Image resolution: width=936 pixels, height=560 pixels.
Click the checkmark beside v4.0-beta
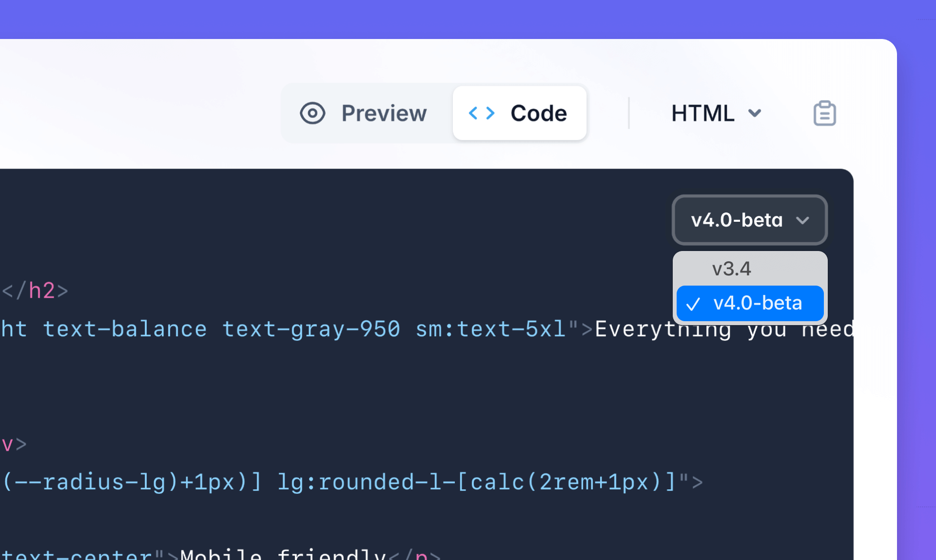coord(694,304)
